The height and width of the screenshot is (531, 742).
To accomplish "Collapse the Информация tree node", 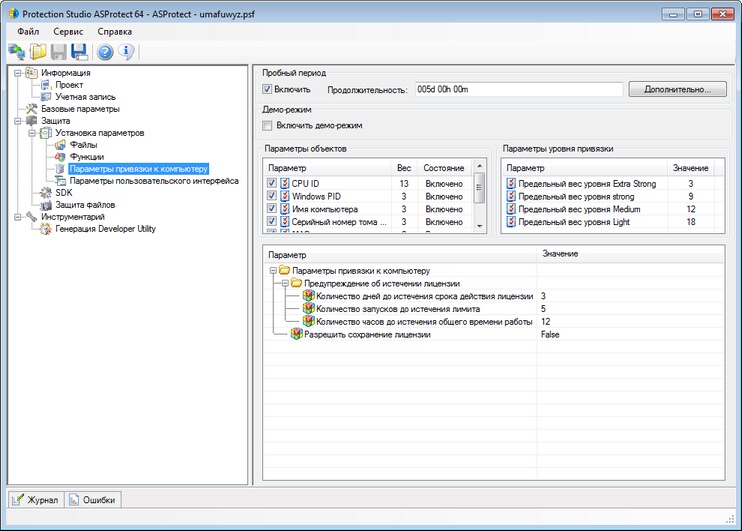I will pyautogui.click(x=18, y=73).
